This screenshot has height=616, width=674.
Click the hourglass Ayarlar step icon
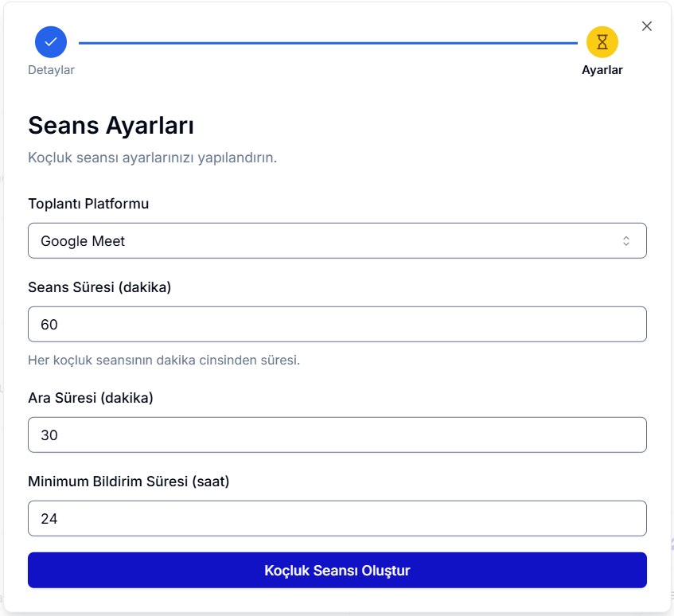tap(602, 41)
